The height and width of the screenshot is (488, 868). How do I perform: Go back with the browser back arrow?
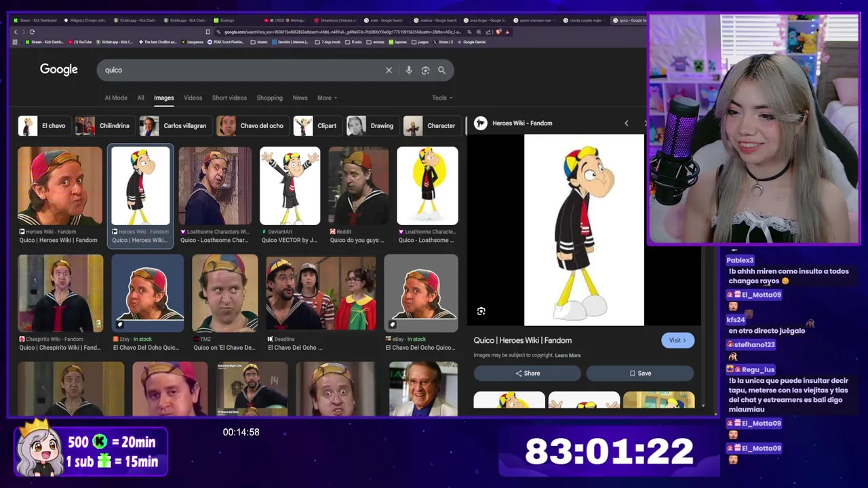tap(16, 32)
